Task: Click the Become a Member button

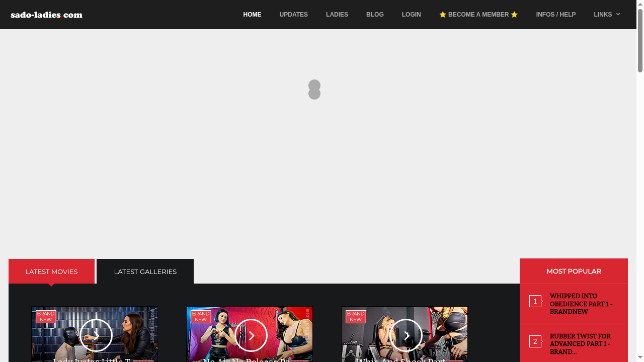Action: coord(478,15)
